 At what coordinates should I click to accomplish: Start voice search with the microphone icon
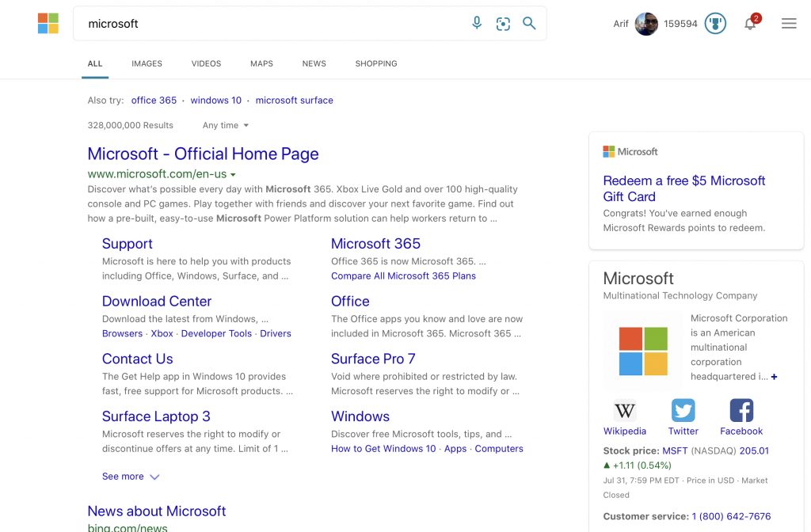click(x=477, y=23)
